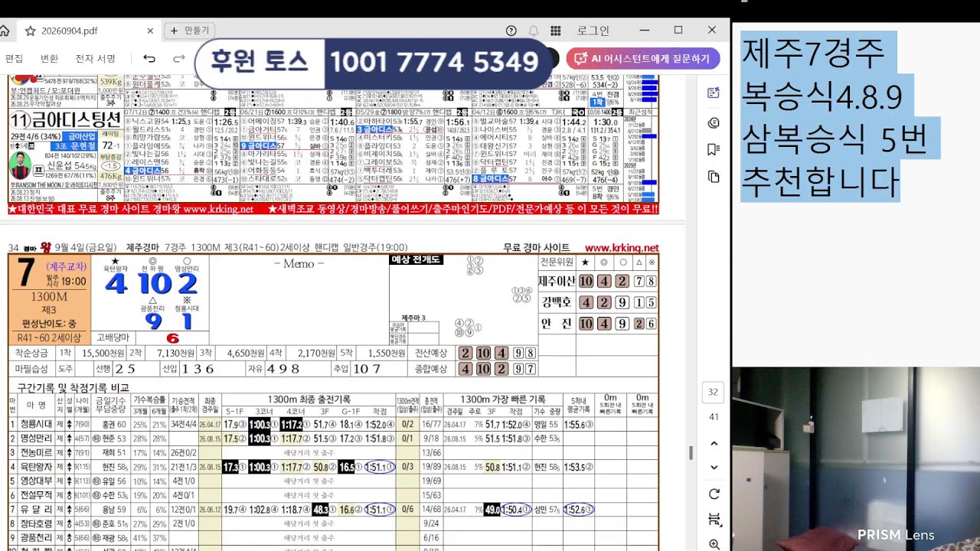The image size is (980, 551).
Task: Click the 로그인 sign-in button
Action: tap(593, 31)
